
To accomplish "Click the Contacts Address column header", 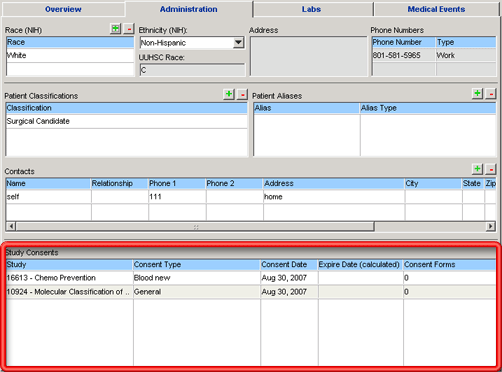I will (x=334, y=184).
